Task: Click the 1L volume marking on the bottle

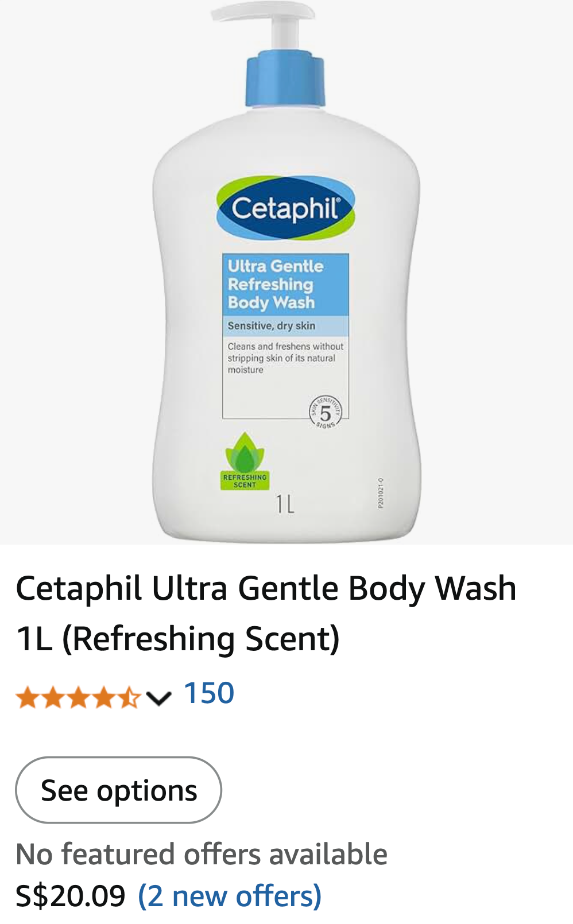Action: coord(285,504)
